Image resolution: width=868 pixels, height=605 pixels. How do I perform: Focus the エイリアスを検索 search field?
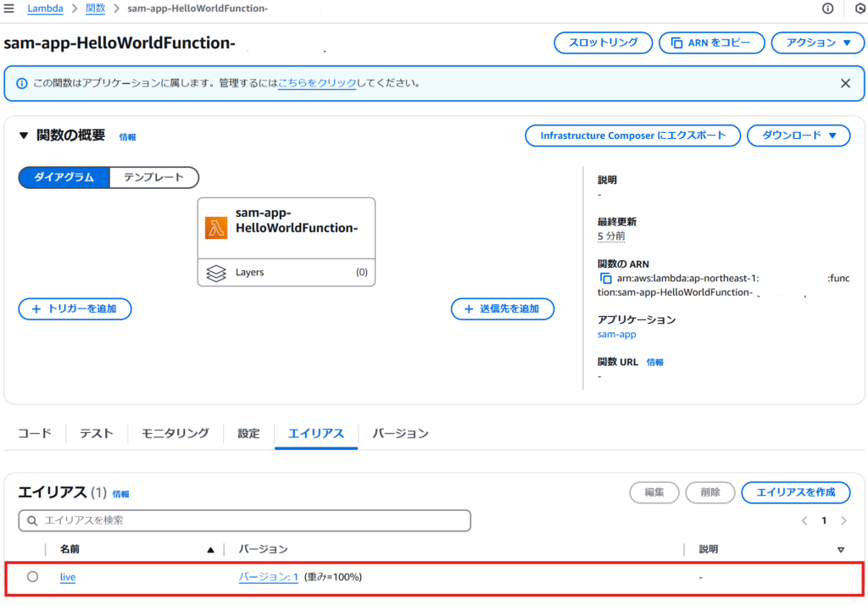245,520
